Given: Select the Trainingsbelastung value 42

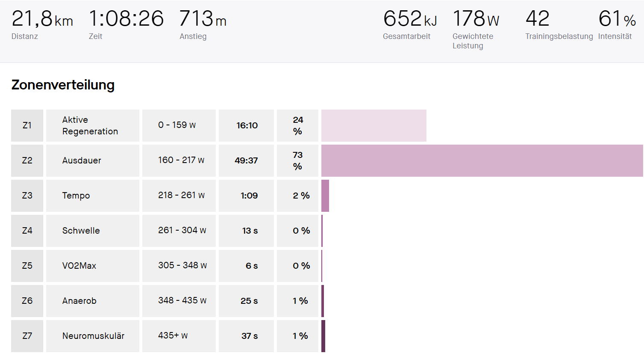Looking at the screenshot, I should pos(537,19).
